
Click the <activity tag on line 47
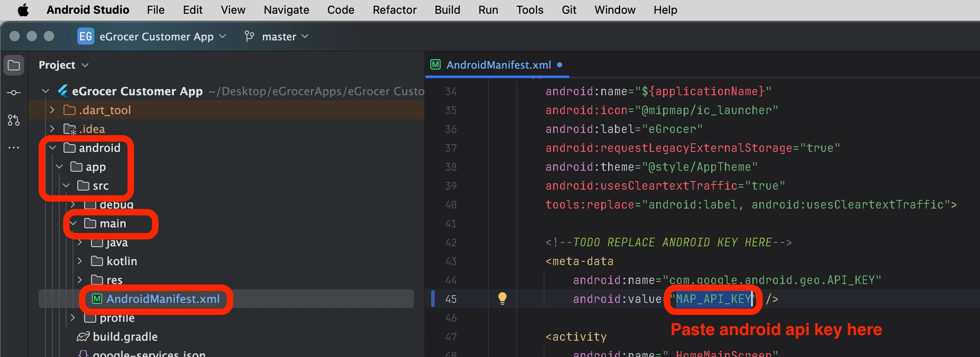click(576, 337)
